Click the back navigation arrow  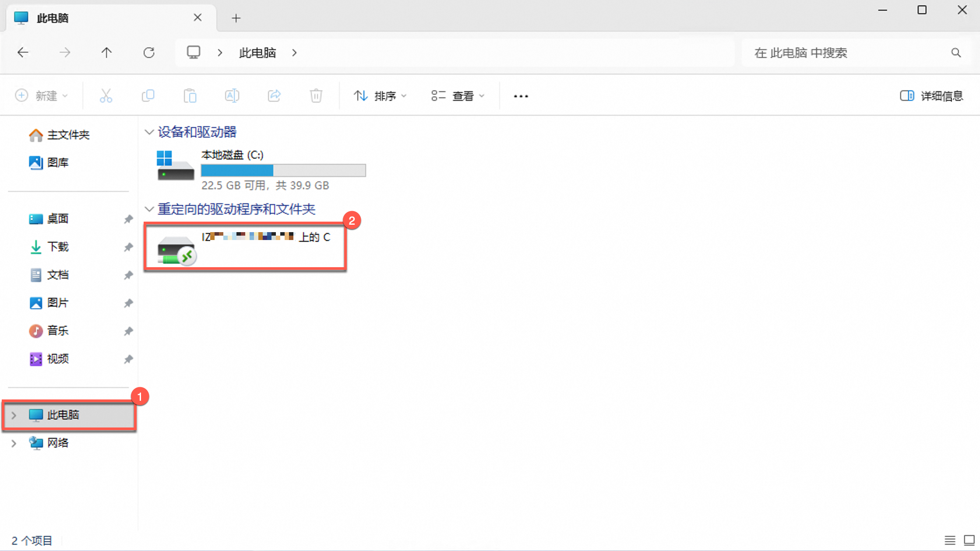click(x=23, y=53)
